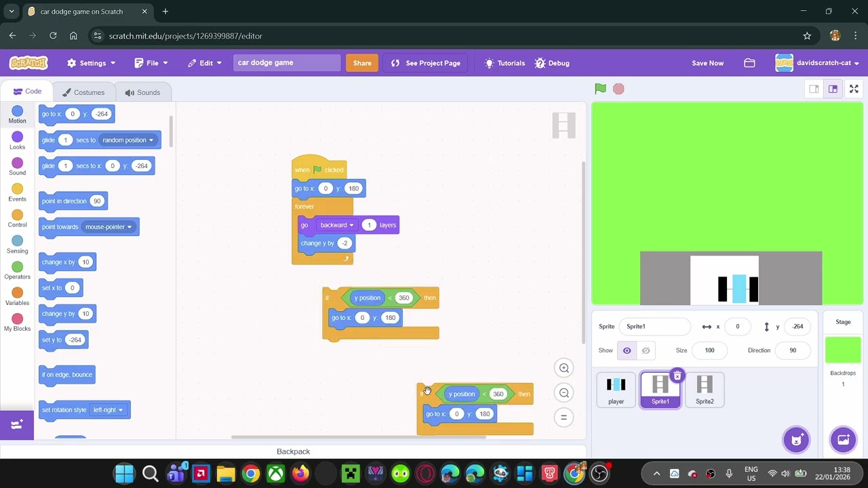
Task: Click See Project Page button
Action: click(x=426, y=63)
